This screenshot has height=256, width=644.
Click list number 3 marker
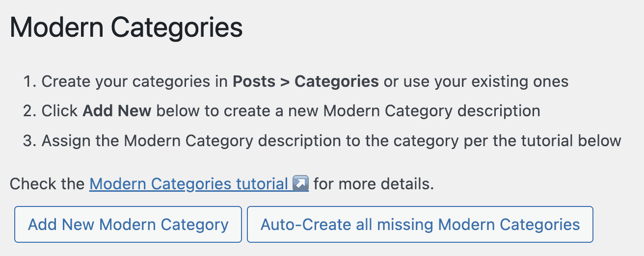(29, 141)
